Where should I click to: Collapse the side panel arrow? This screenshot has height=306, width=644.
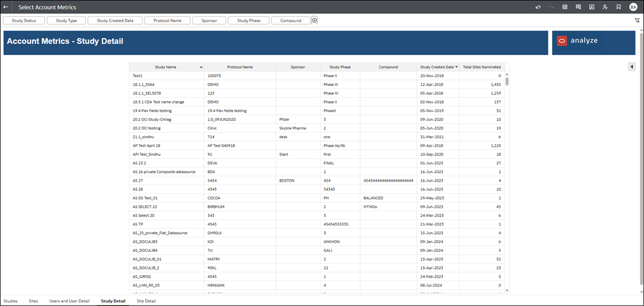click(x=632, y=66)
